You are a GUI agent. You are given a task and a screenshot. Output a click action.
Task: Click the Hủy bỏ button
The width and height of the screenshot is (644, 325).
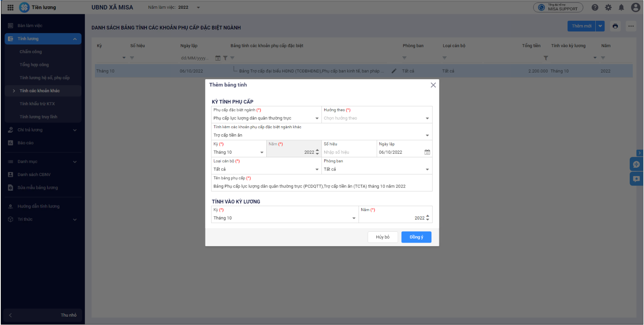point(383,237)
